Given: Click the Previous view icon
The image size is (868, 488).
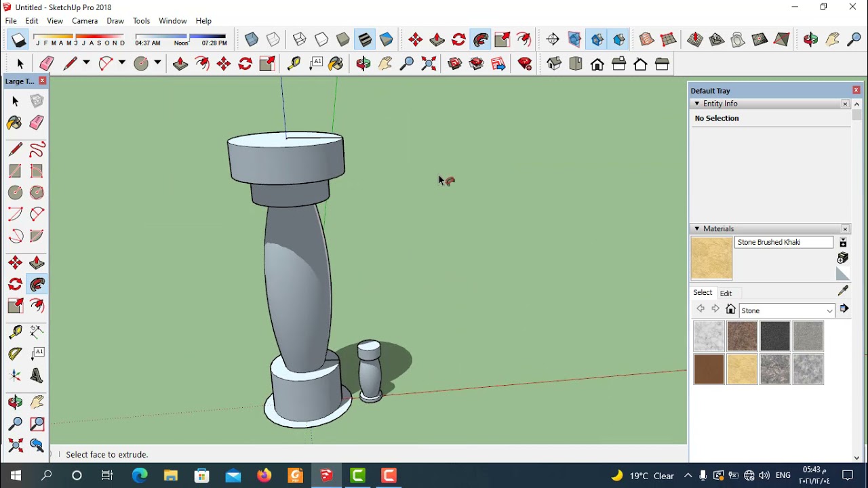Looking at the screenshot, I should (x=37, y=445).
